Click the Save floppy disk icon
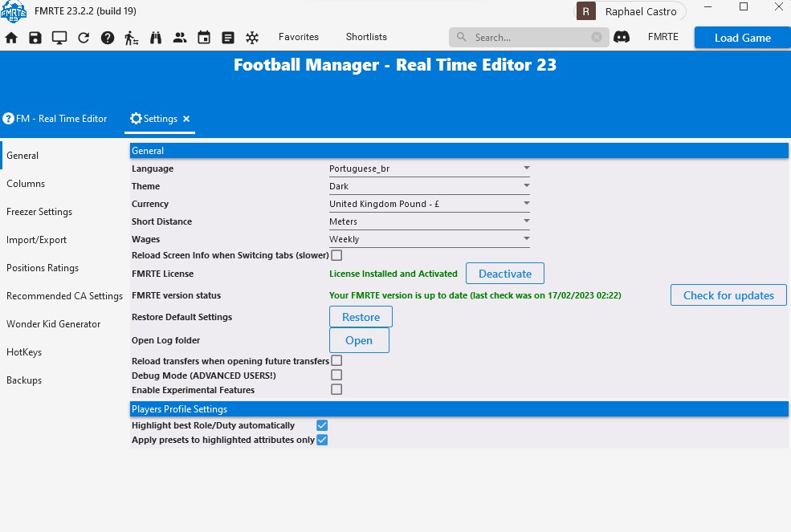791x532 pixels. pos(35,38)
